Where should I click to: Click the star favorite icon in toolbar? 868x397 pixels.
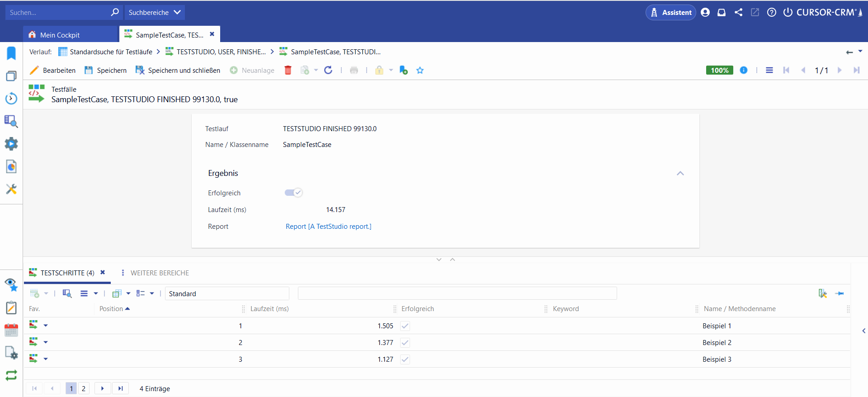[420, 70]
